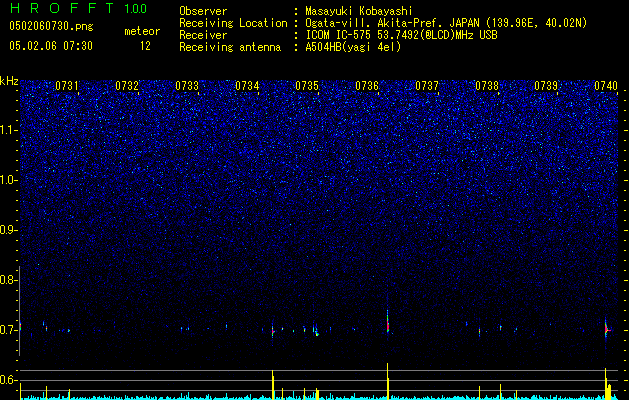629x400 pixels.
Task: Click the 0738 time marker
Action: [x=487, y=86]
